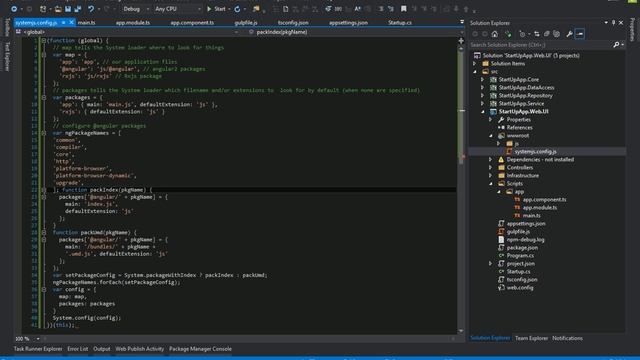
Task: Open the Team Explorer tab
Action: [531, 338]
